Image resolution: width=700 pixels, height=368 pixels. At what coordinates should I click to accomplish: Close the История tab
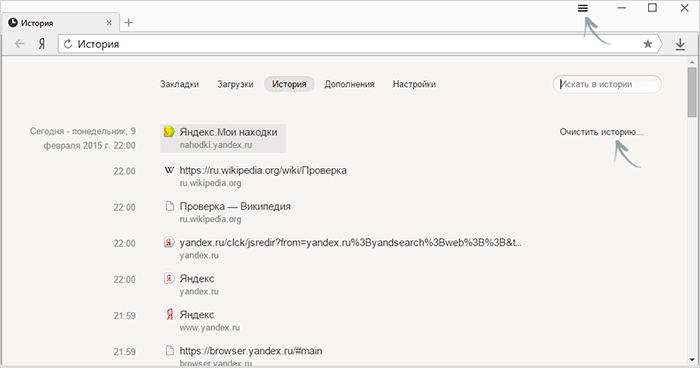pyautogui.click(x=109, y=23)
